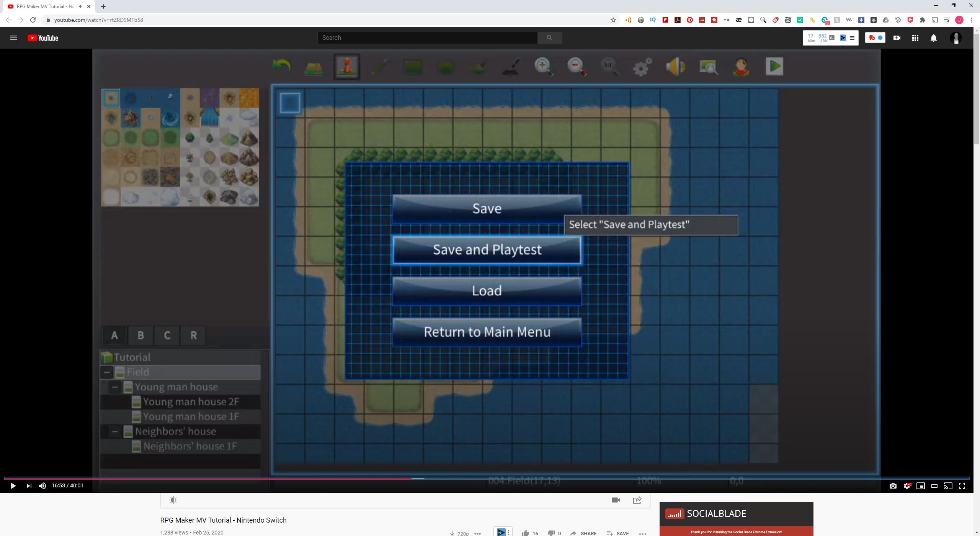Screen dimensions: 980x536
Task: Open YouTube player settings gear
Action: (907, 486)
